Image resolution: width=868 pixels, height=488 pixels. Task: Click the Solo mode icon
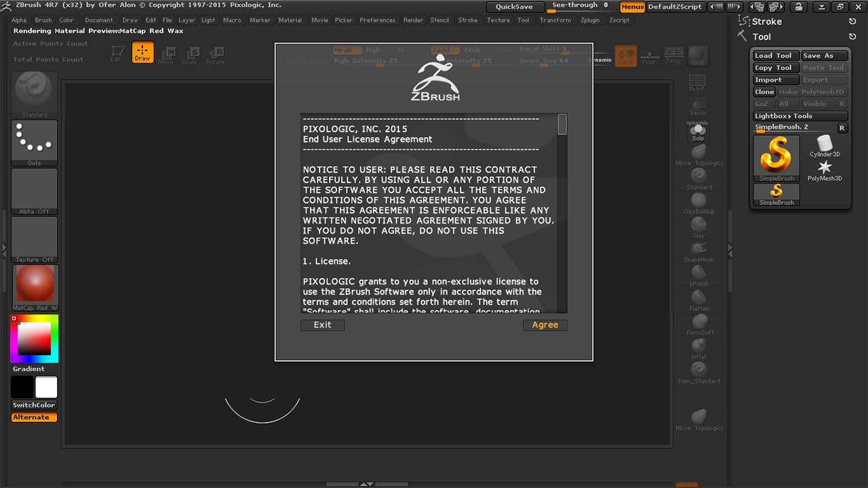point(698,131)
